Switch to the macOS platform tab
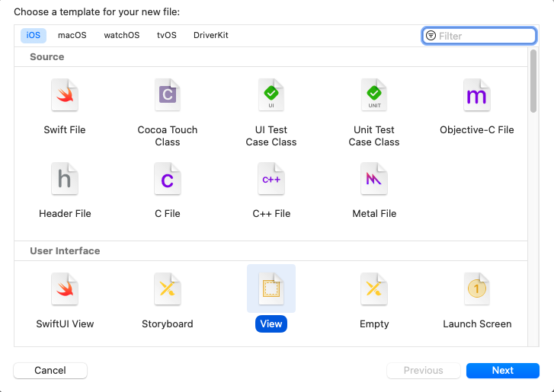This screenshot has height=392, width=554. pos(72,36)
